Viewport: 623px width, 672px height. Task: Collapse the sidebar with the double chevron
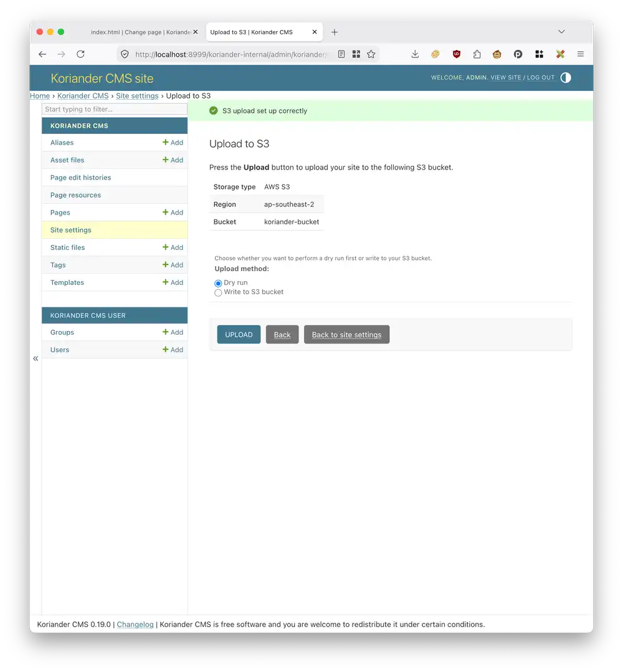(36, 358)
